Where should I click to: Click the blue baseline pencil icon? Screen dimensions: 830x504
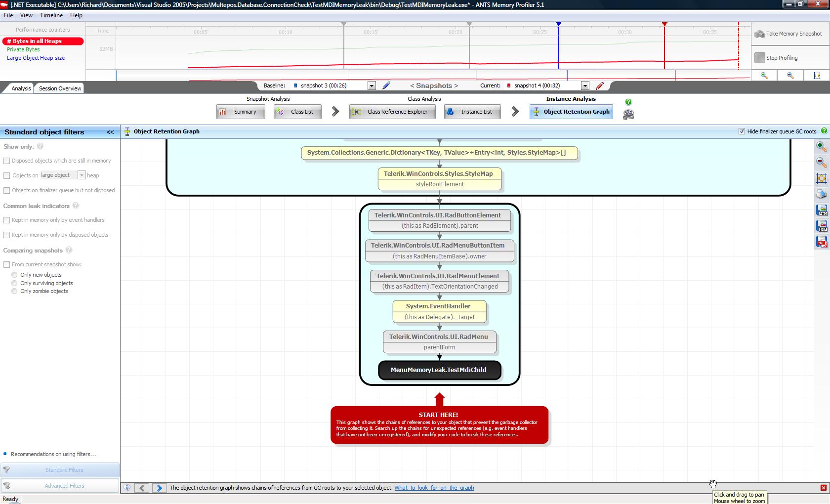pyautogui.click(x=386, y=85)
